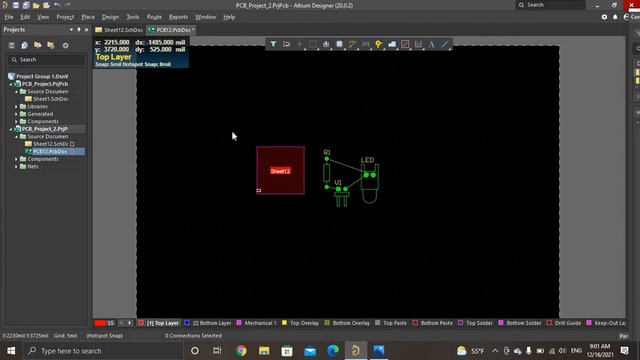Image resolution: width=640 pixels, height=360 pixels.
Task: Open the Place menu
Action: (x=88, y=17)
